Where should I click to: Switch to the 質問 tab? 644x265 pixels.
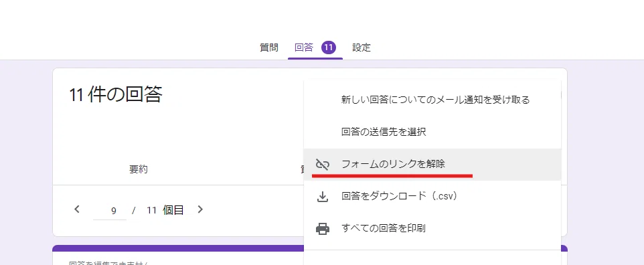(269, 48)
